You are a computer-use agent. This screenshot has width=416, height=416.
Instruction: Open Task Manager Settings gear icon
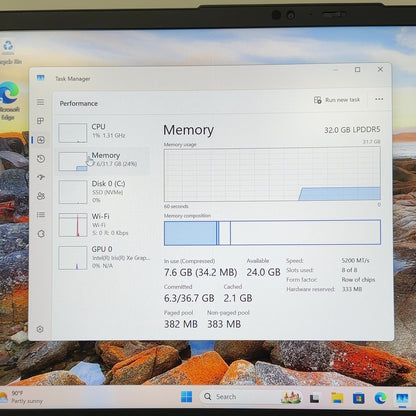(40, 329)
